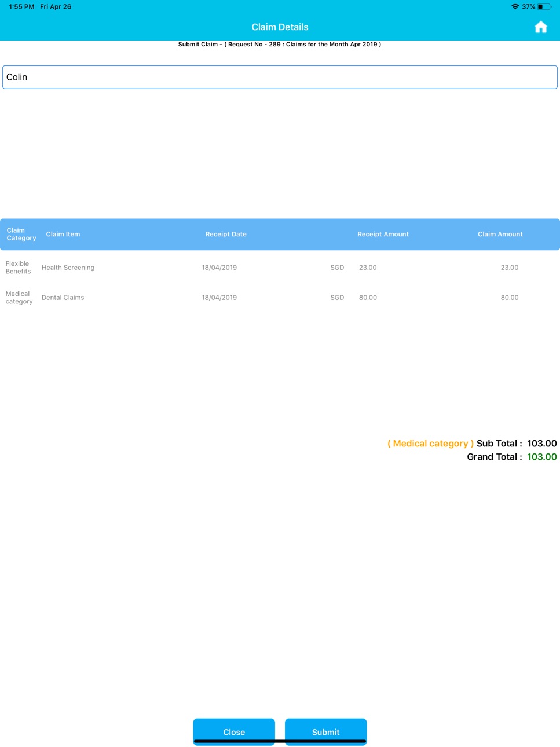Image resolution: width=560 pixels, height=747 pixels.
Task: Click the Close button
Action: tap(234, 732)
